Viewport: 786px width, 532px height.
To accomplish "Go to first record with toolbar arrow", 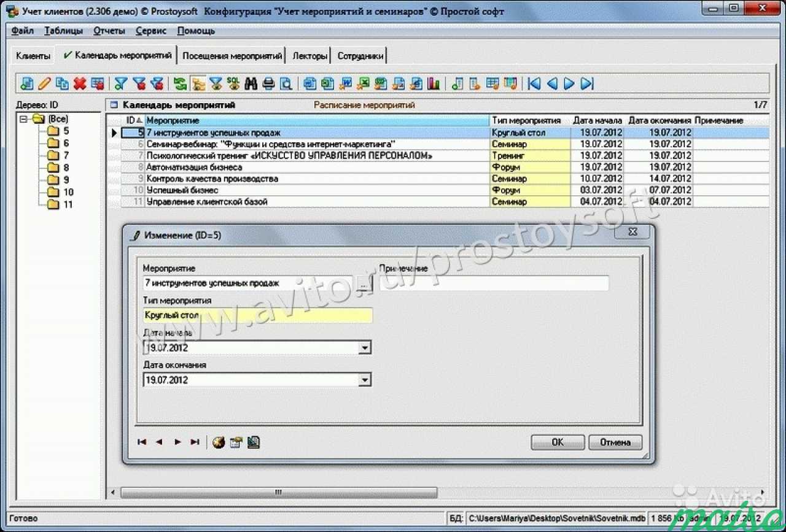I will tap(534, 83).
